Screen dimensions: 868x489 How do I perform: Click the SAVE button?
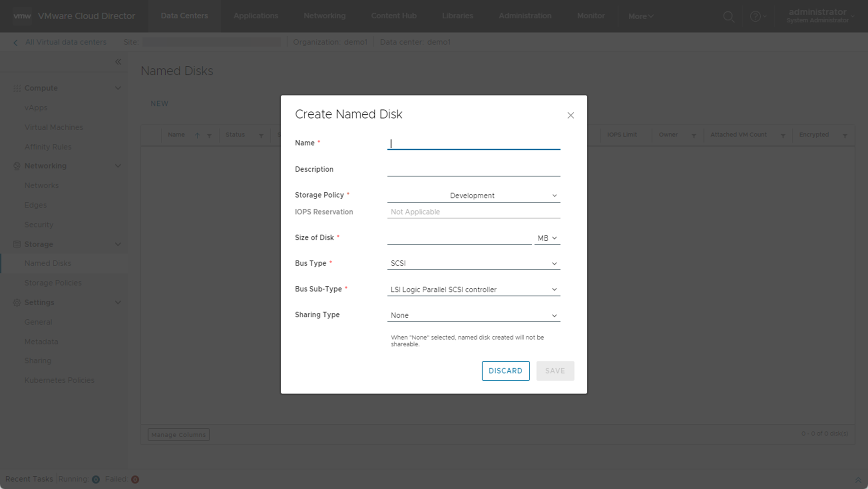point(555,370)
